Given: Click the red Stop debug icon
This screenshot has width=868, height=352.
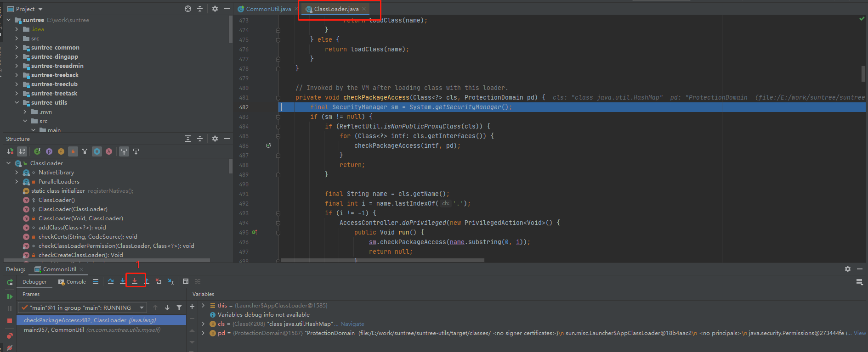Looking at the screenshot, I should tap(10, 321).
